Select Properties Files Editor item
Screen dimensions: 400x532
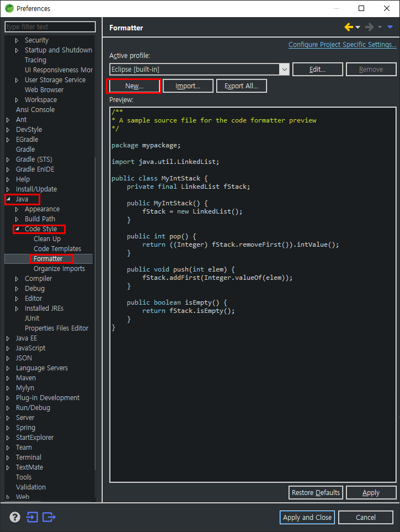pyautogui.click(x=56, y=328)
